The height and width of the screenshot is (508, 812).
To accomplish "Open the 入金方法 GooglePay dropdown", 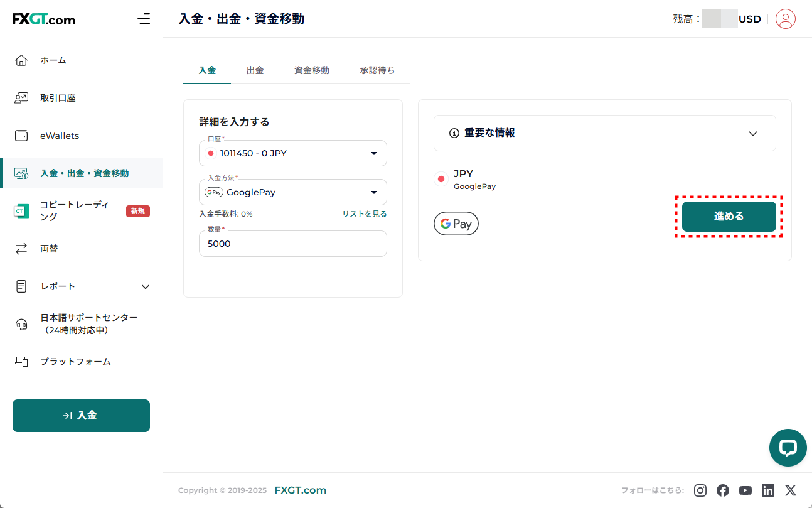I will (x=293, y=192).
